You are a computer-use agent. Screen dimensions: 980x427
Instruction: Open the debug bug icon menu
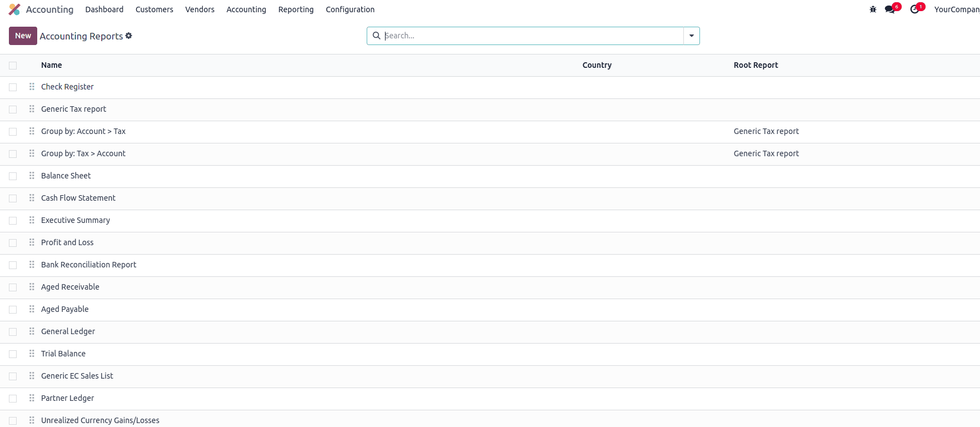tap(873, 9)
